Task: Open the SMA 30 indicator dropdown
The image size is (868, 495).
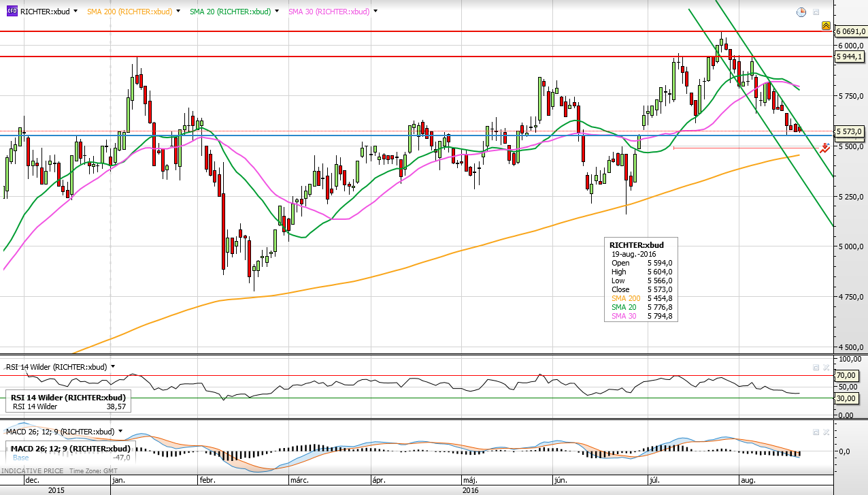Action: (377, 12)
